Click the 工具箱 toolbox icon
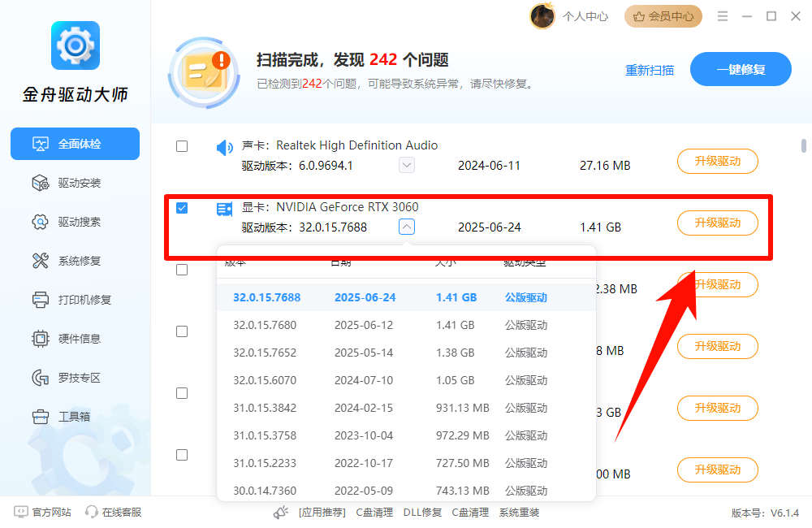 pos(41,417)
